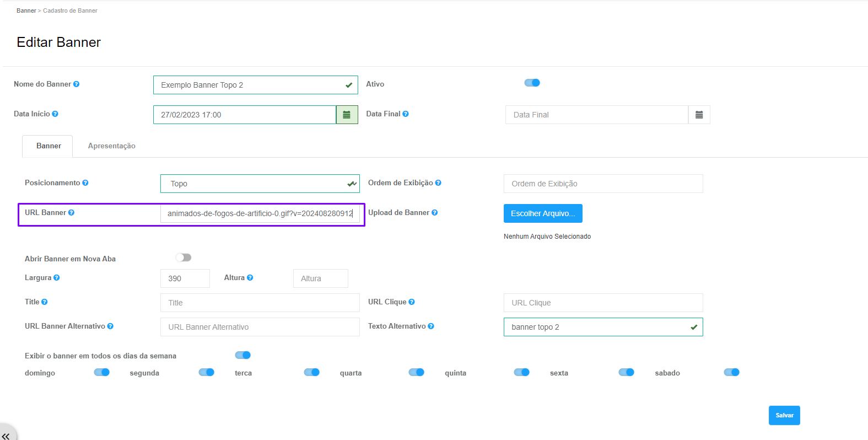Click the URL Clique input field

coord(603,303)
